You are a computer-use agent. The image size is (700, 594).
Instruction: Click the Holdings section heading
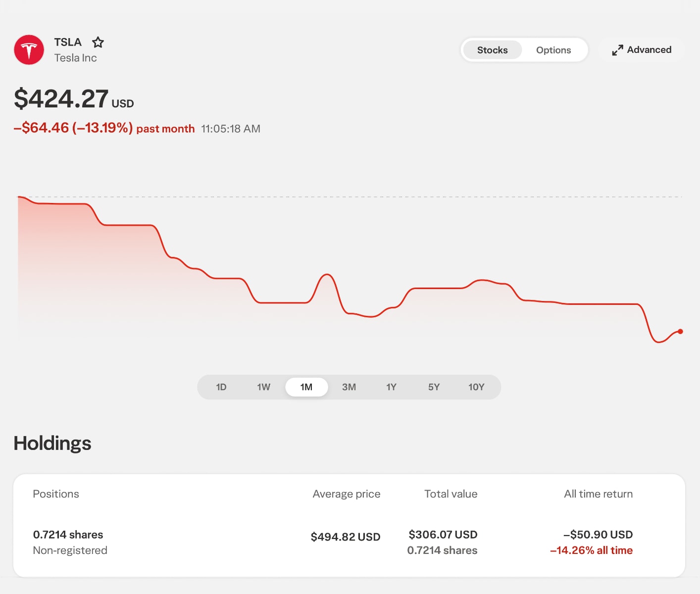52,444
